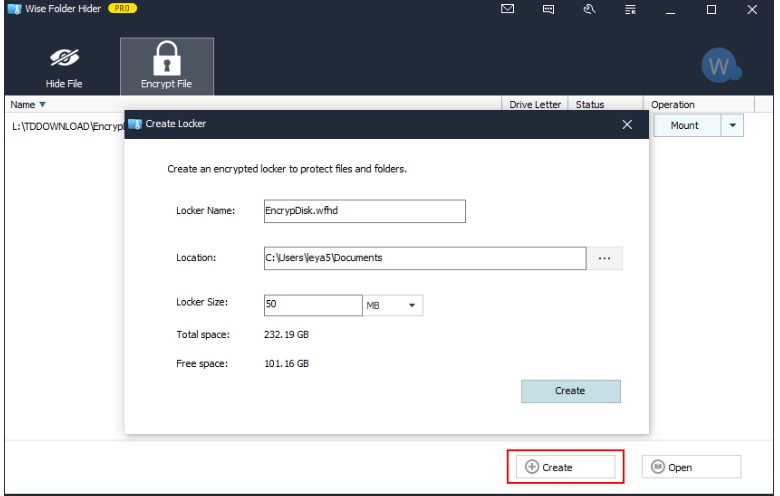The width and height of the screenshot is (780, 496).
Task: Click the PRO badge
Action: pyautogui.click(x=122, y=8)
